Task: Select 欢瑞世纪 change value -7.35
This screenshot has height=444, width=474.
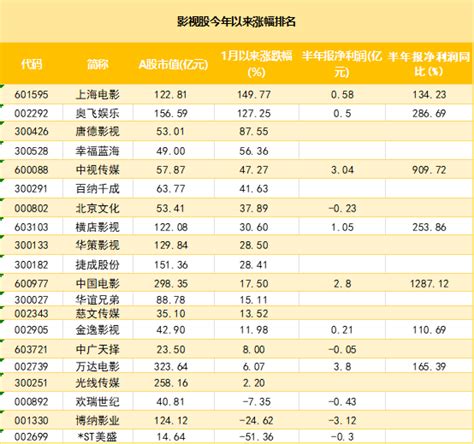Action: coord(256,402)
